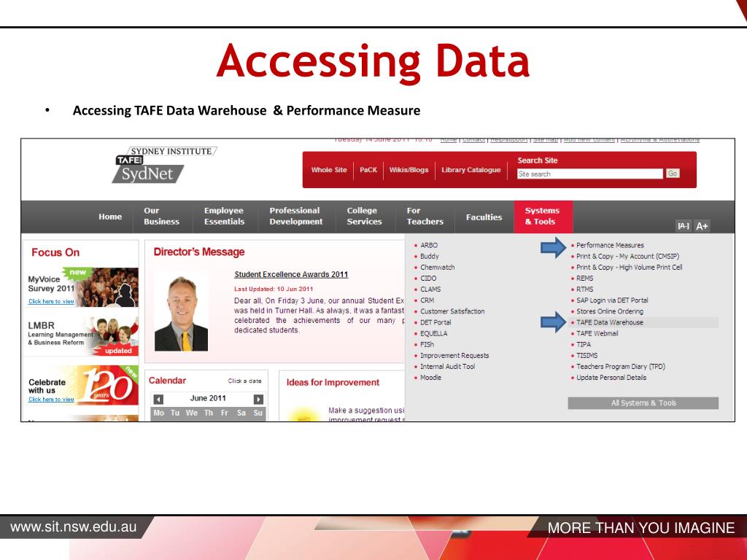The image size is (747, 560).
Task: Select Whole Site search scope
Action: pyautogui.click(x=329, y=170)
